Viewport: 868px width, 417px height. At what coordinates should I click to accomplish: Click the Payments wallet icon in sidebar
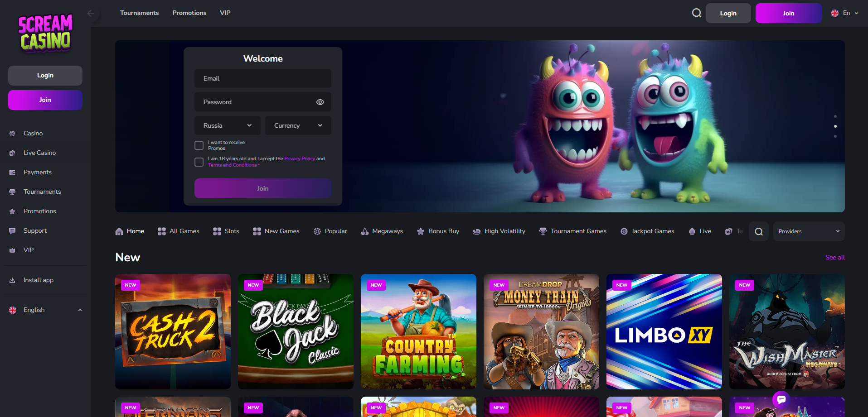pos(12,173)
